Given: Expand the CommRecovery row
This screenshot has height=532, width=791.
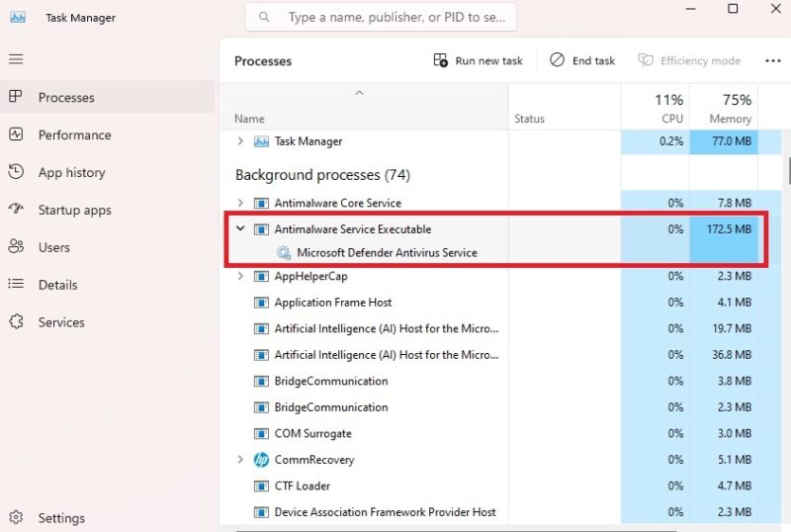Looking at the screenshot, I should point(240,459).
